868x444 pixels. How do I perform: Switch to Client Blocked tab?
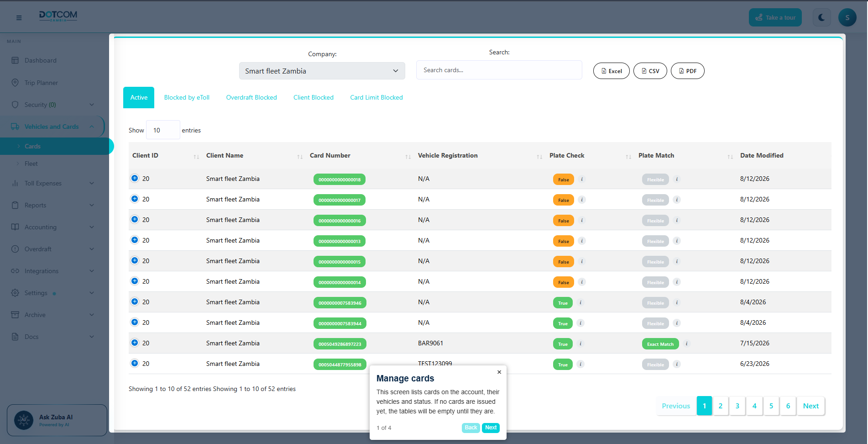(314, 97)
